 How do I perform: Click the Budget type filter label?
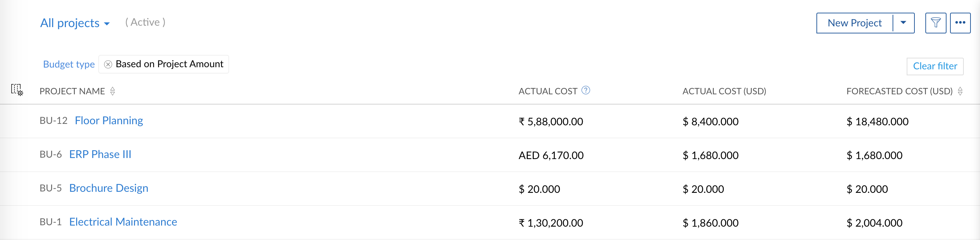69,64
